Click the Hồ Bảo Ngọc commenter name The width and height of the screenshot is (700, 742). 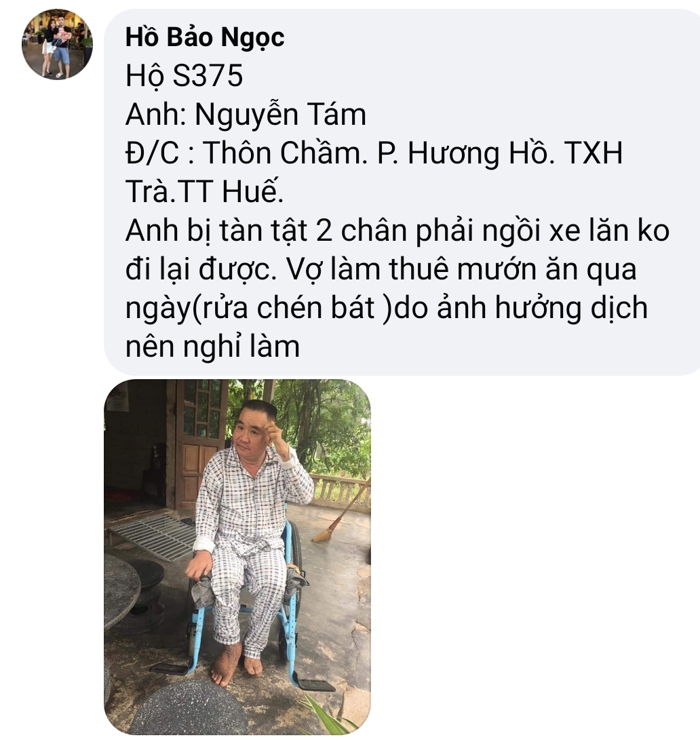point(205,37)
